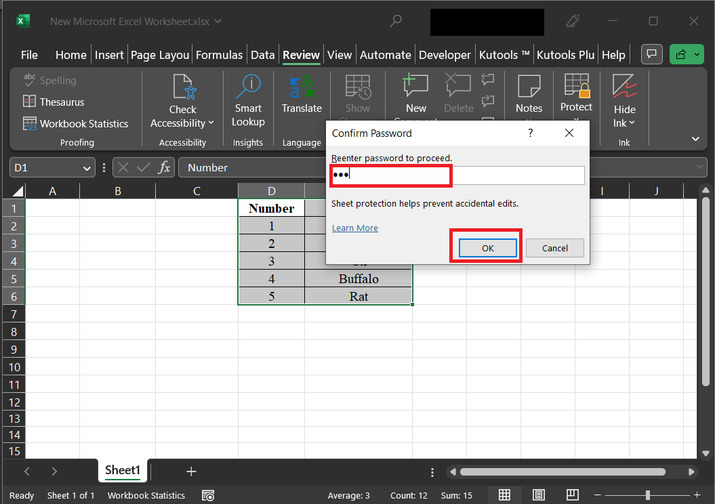Open Smart Lookup in the Insights group
Screen dimensions: 715x504
(x=248, y=102)
